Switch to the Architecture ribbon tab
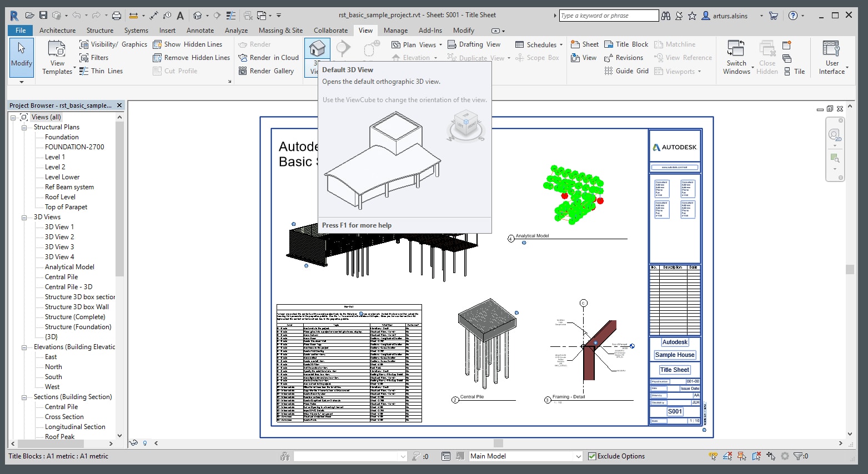This screenshot has width=868, height=474. (x=57, y=31)
